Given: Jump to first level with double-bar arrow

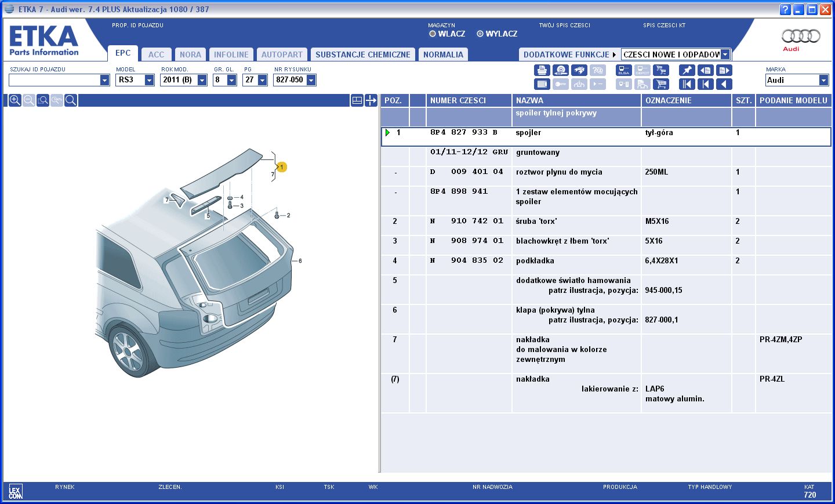Looking at the screenshot, I should pos(687,84).
